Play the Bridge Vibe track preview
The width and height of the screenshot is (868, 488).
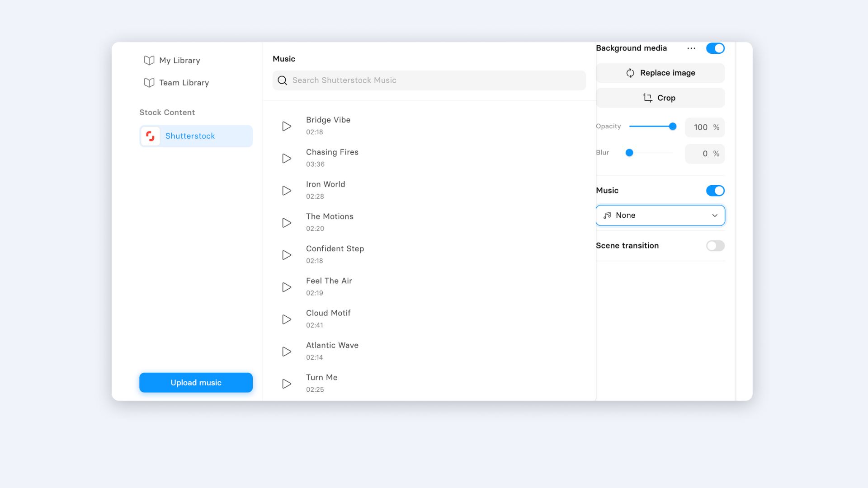[x=287, y=126]
